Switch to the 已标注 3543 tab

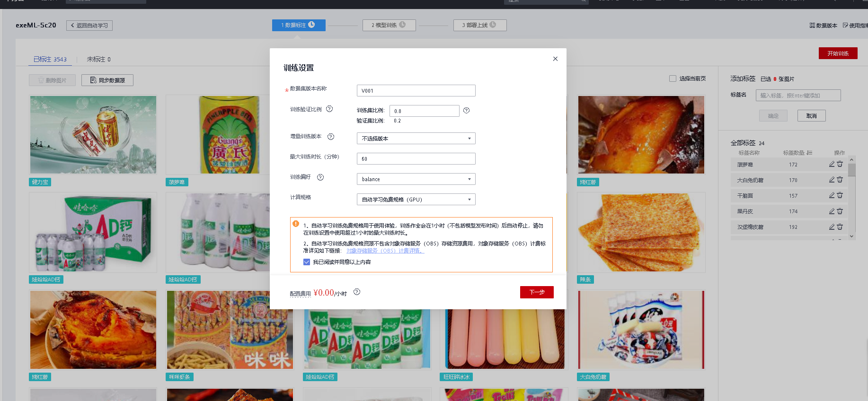click(x=50, y=59)
